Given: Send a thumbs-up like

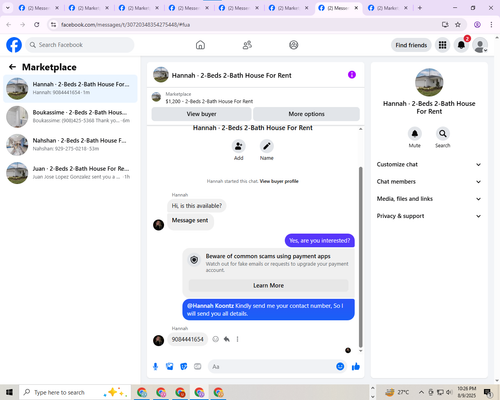Looking at the screenshot, I should click(356, 367).
